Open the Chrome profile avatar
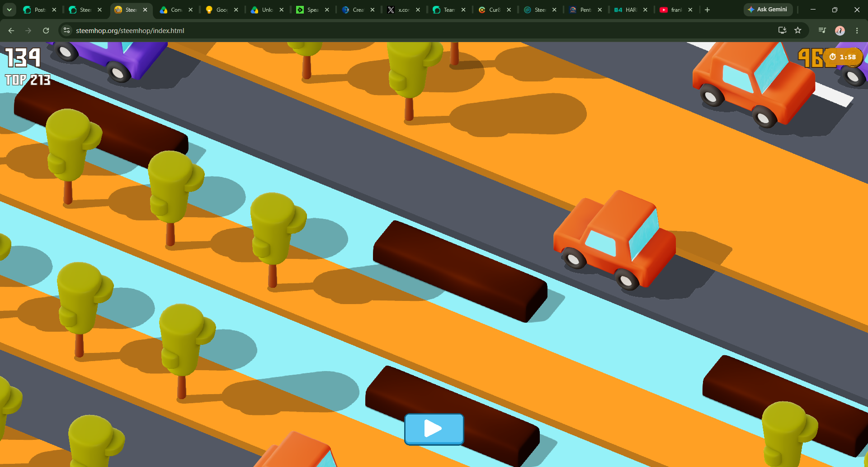 pyautogui.click(x=840, y=30)
